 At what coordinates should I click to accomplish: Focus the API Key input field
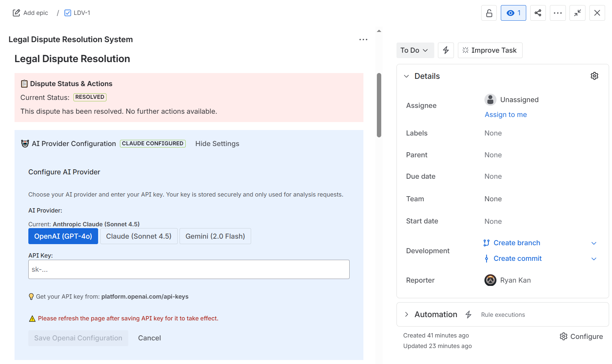(189, 270)
